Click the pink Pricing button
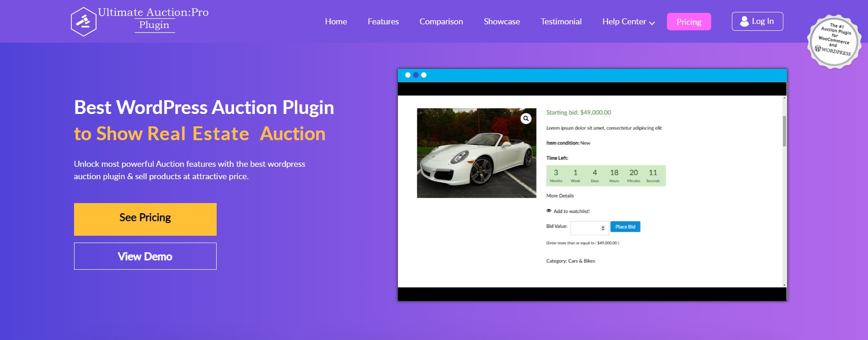This screenshot has height=340, width=868. pos(689,22)
